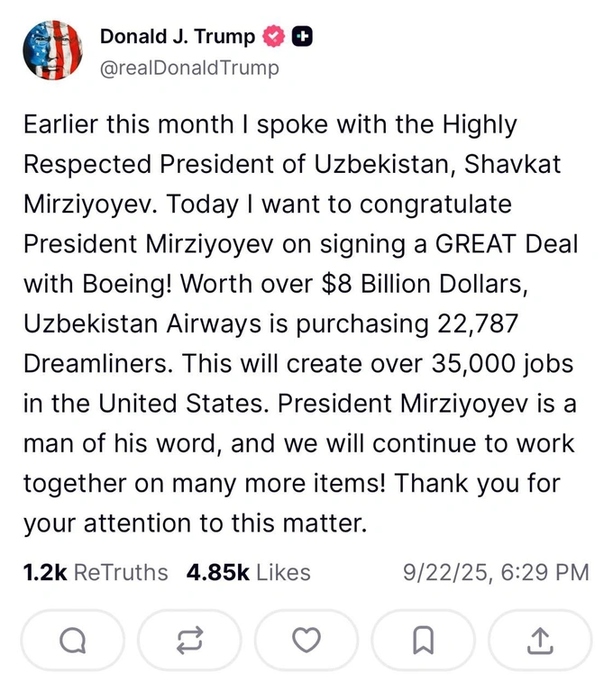Bookmark this post
This screenshot has height=700, width=613.
(x=423, y=640)
